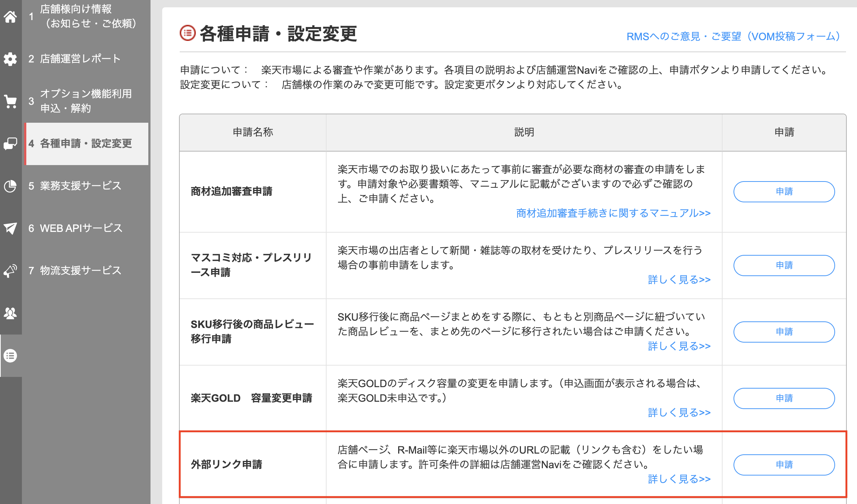Click the マスコミ対応・プレスリリース申請 row title
857x504 pixels.
click(x=251, y=265)
